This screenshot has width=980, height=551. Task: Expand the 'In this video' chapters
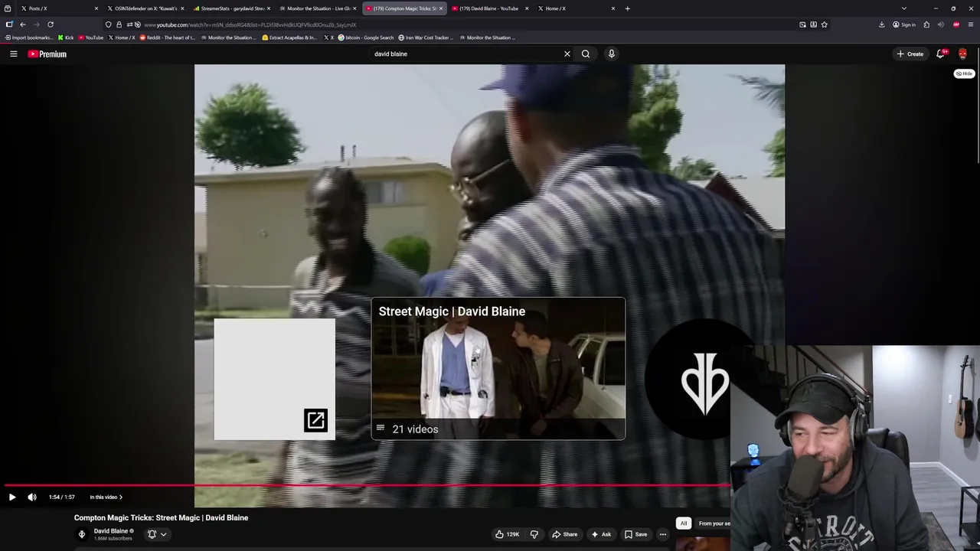[x=106, y=497]
